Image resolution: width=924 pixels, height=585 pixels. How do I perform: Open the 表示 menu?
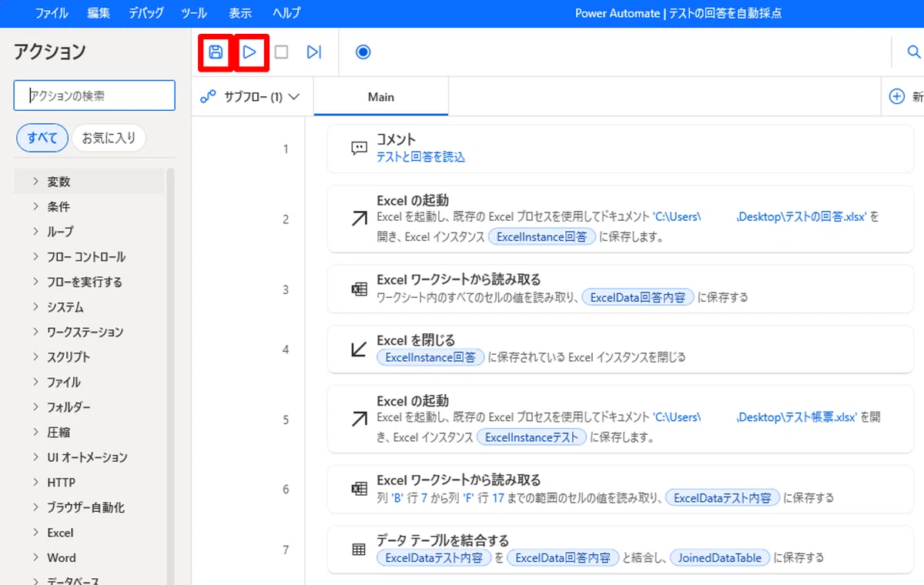(240, 13)
